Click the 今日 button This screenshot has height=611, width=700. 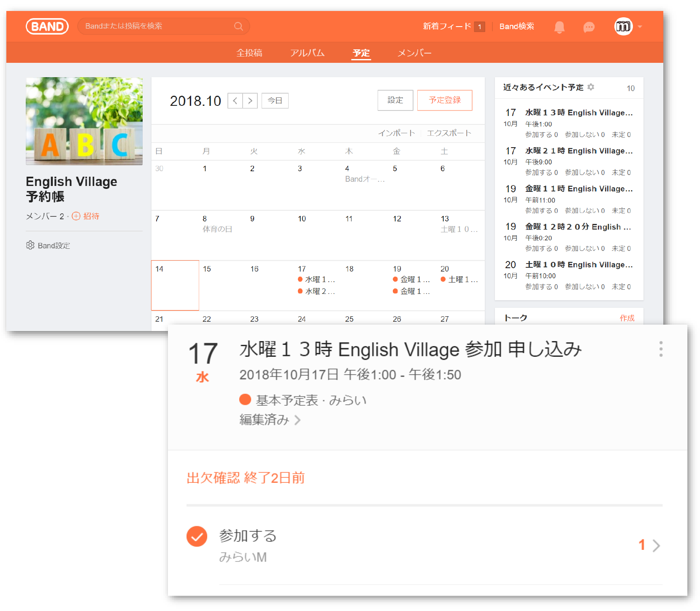pyautogui.click(x=275, y=101)
